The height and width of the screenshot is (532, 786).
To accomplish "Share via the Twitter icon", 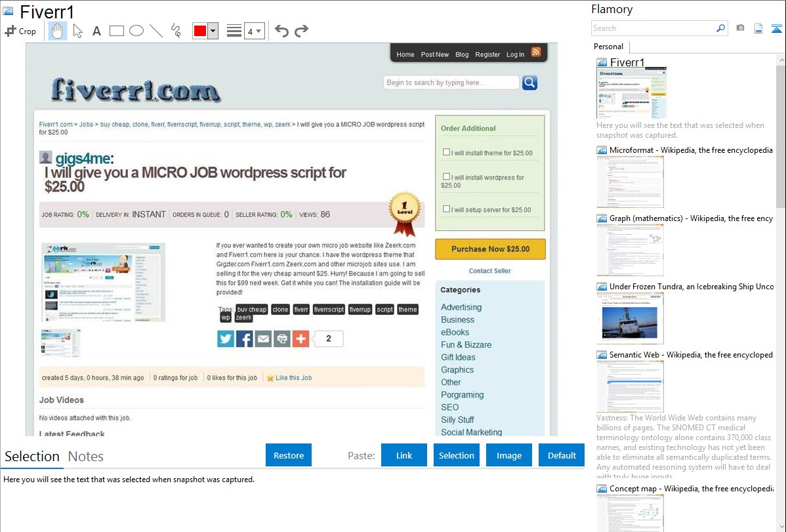I will pyautogui.click(x=226, y=339).
